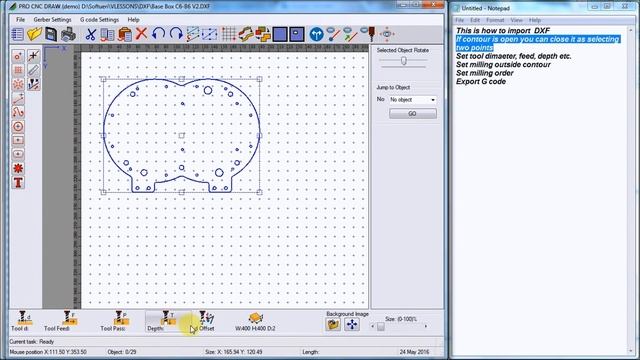
Task: Click the ruler measure tool icon
Action: (33, 70)
